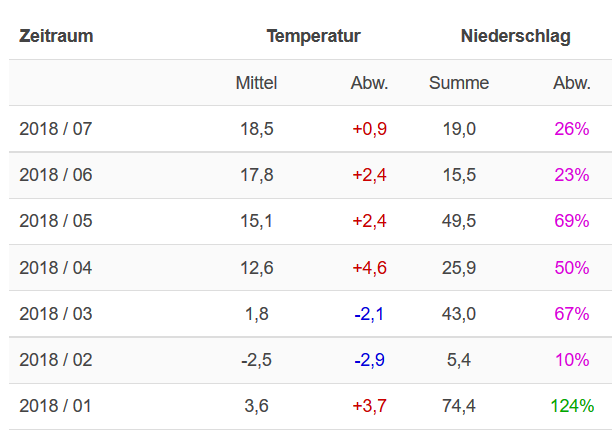Click the Summe precipitation subheader

459,83
